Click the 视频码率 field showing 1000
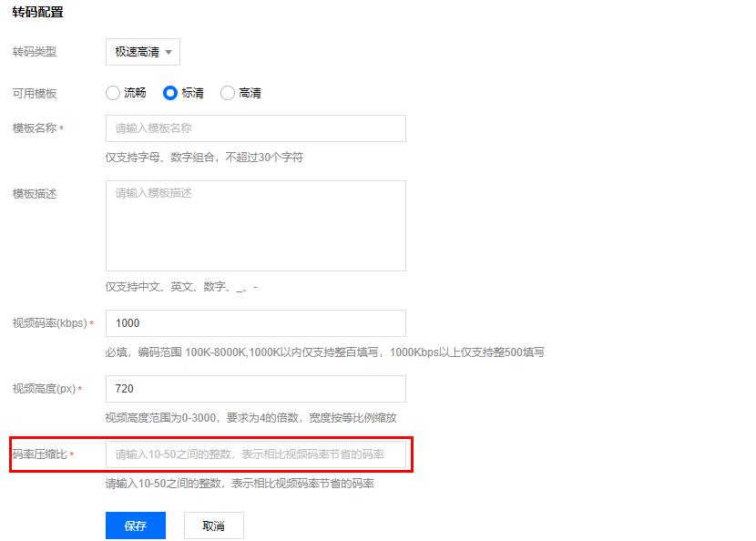 [x=256, y=323]
